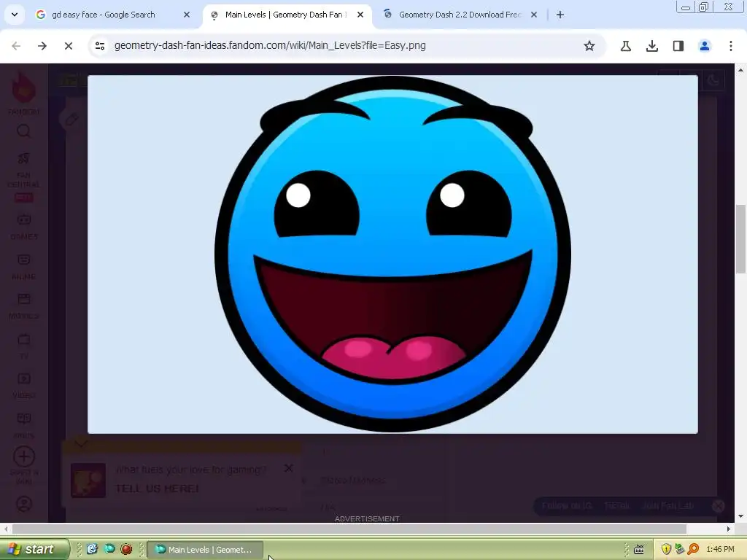Click Follow on IG link

coord(568,506)
